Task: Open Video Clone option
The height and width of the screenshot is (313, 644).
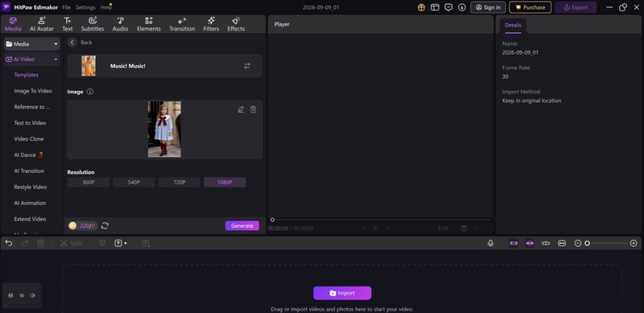Action: [29, 139]
